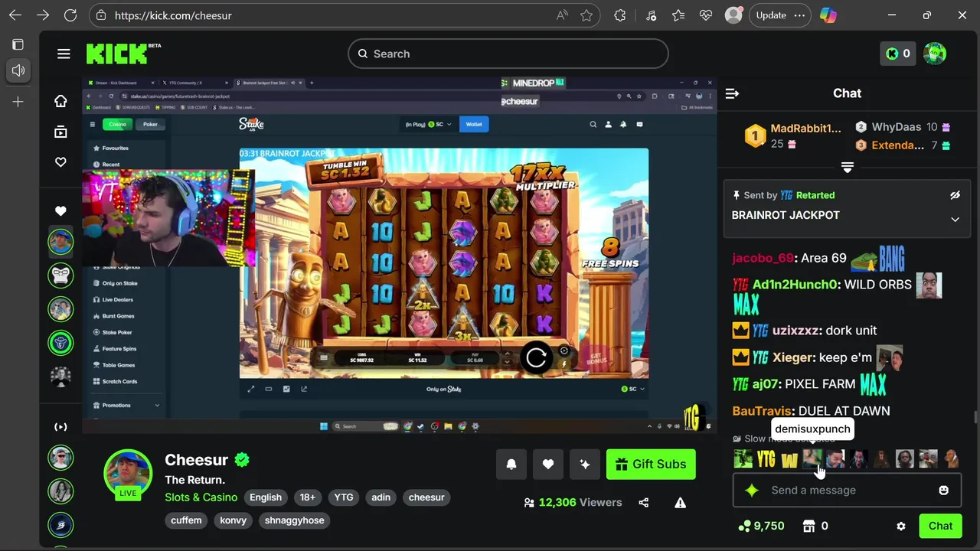The height and width of the screenshot is (551, 980).
Task: Select the shnaggyhose tag
Action: [295, 520]
